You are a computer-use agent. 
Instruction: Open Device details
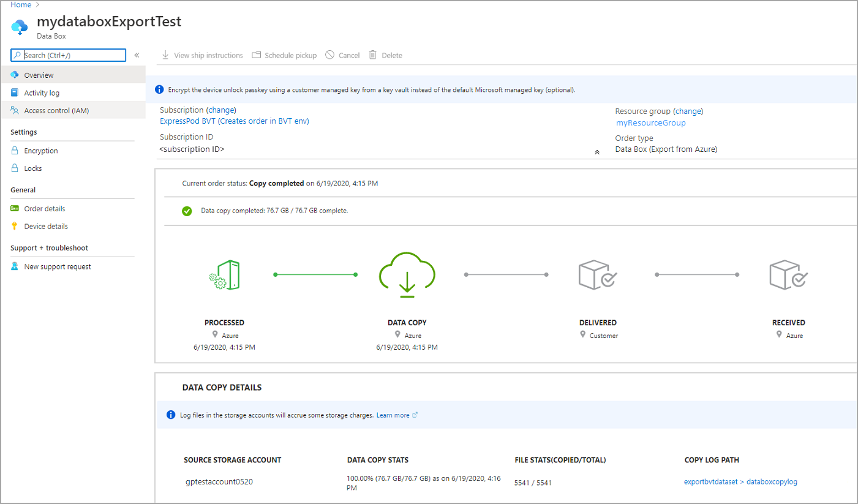(x=45, y=226)
